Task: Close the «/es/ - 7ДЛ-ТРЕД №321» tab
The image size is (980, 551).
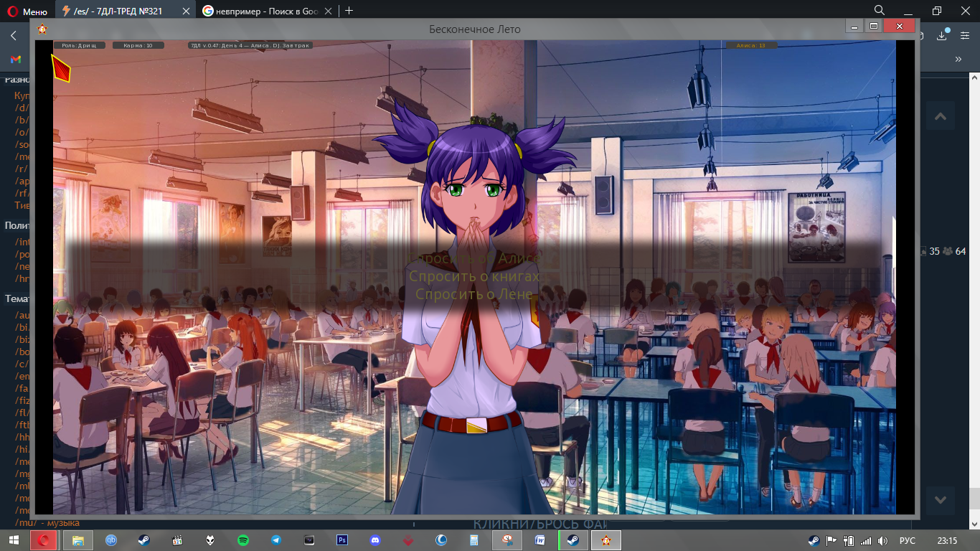Action: click(185, 11)
